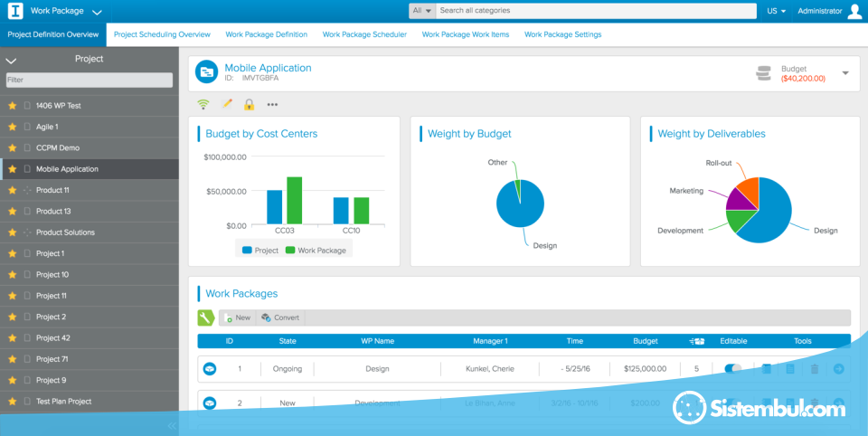The height and width of the screenshot is (436, 868).
Task: Toggle favorite star for Product 13
Action: 13,211
